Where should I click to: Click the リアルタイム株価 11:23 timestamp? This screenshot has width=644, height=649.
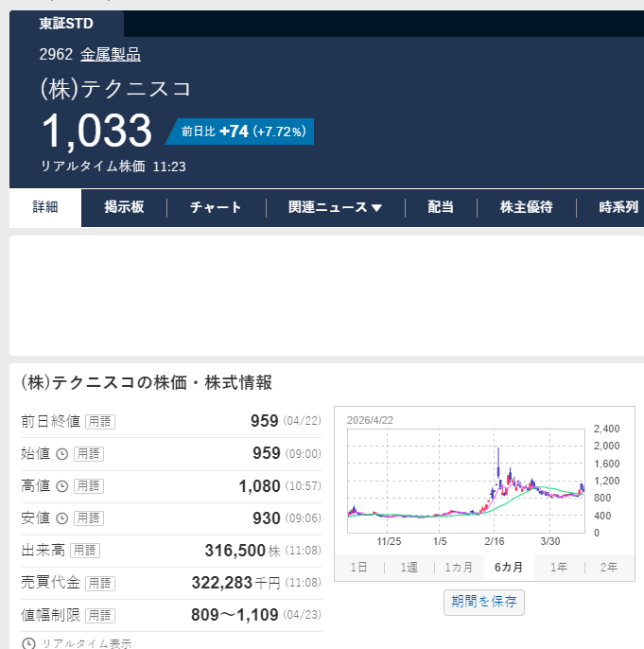(113, 167)
